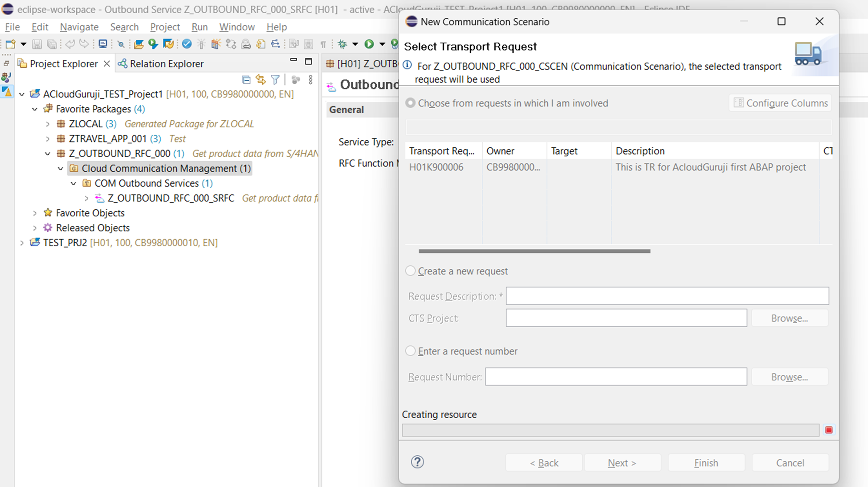This screenshot has width=868, height=487.
Task: Click the blue Activate checkmark toolbar icon
Action: (x=187, y=44)
